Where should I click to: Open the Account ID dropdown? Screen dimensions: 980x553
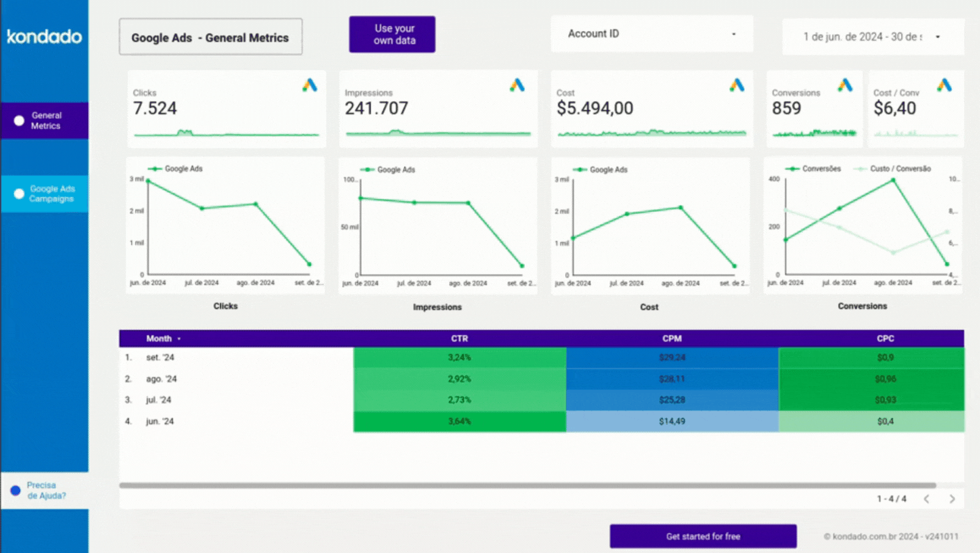point(651,34)
